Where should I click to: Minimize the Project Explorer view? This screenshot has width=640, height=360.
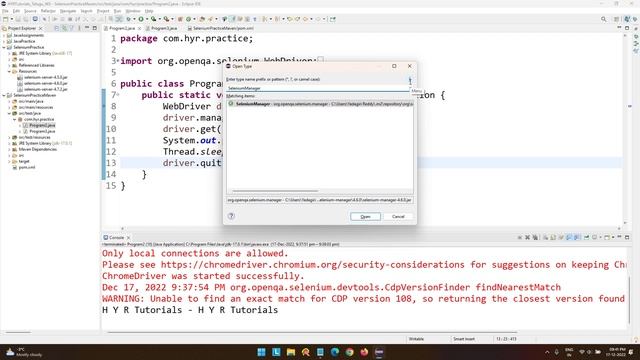(87, 28)
